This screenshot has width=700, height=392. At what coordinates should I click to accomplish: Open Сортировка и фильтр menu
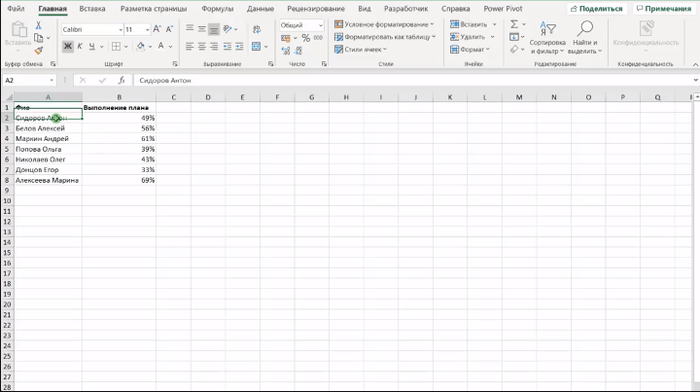tap(547, 38)
